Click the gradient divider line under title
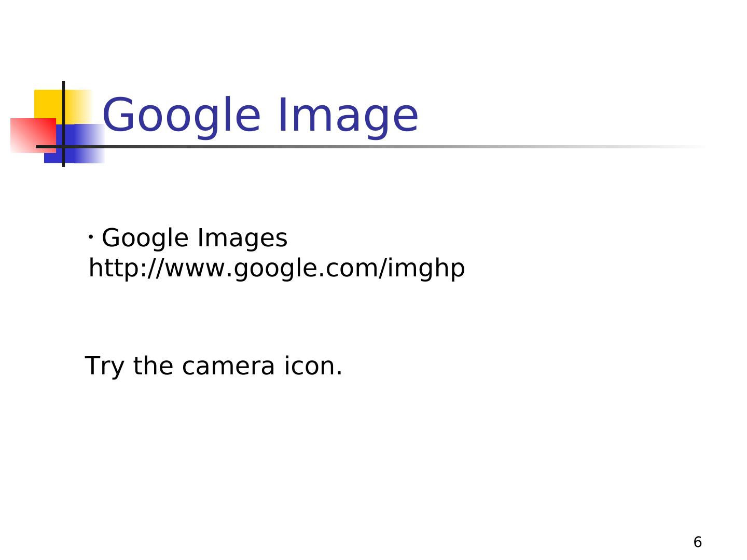Image resolution: width=747 pixels, height=560 pixels. point(371,147)
